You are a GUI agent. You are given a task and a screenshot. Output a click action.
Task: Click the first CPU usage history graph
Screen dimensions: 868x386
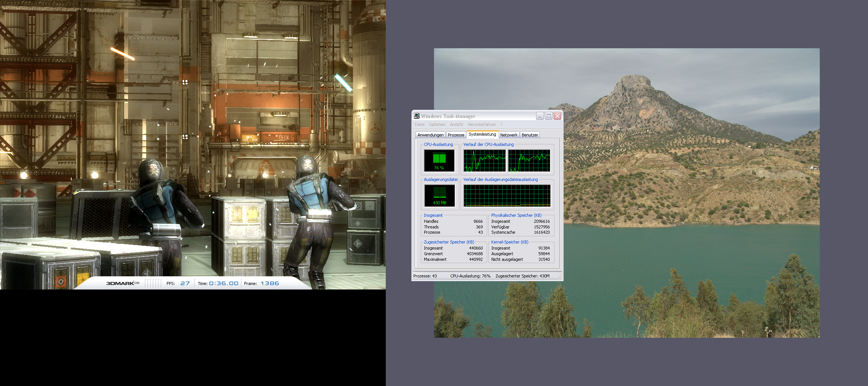[x=485, y=161]
